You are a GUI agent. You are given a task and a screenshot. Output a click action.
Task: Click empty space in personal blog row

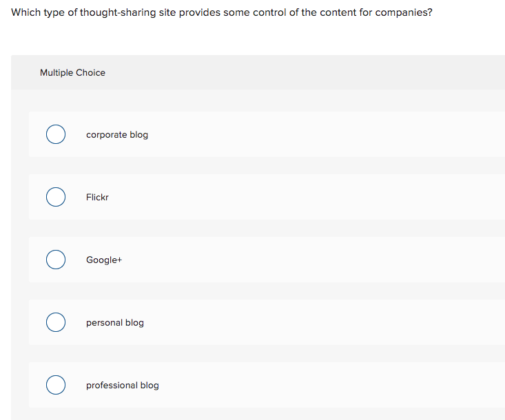[x=322, y=322]
